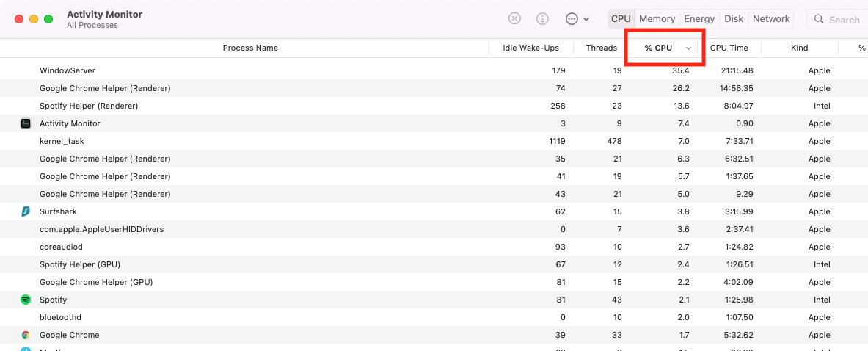Sort by Idle Wake-Ups column header
Image resolution: width=868 pixels, height=351 pixels.
(x=530, y=48)
